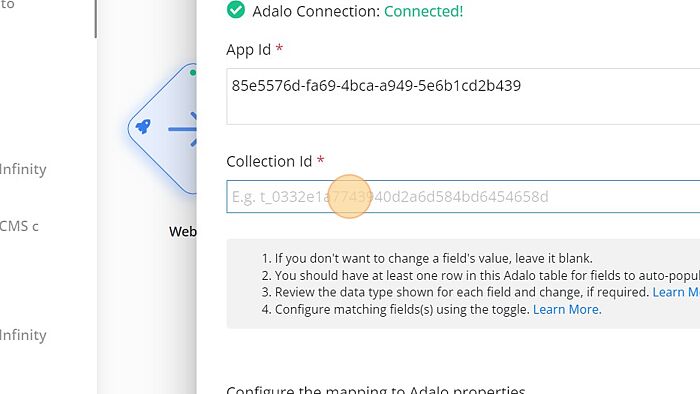Select the lower Infinity item in left sidebar

pyautogui.click(x=23, y=336)
